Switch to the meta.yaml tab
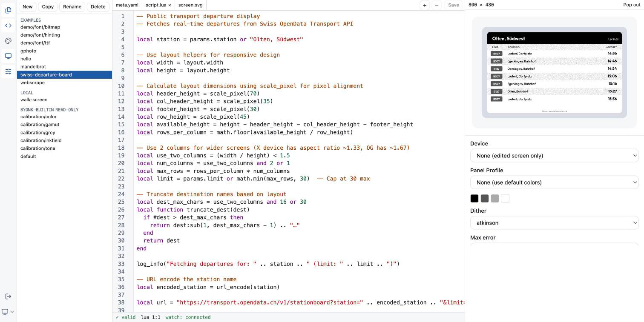 coord(127,5)
